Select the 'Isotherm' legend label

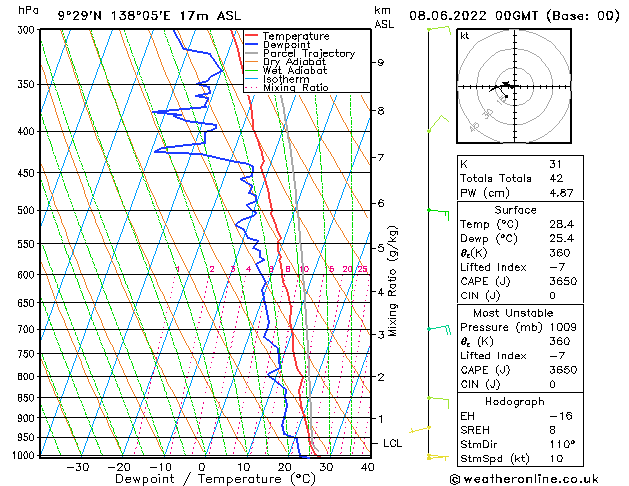click(286, 79)
